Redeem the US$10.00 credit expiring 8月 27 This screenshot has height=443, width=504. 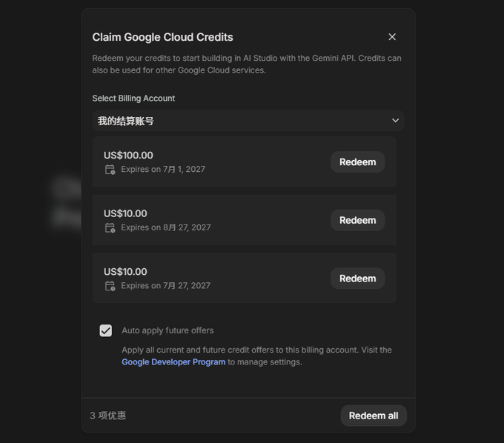[x=357, y=220]
